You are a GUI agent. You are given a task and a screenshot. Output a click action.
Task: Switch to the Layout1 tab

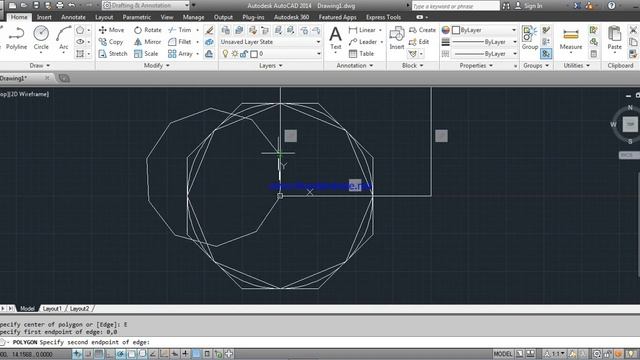point(52,309)
